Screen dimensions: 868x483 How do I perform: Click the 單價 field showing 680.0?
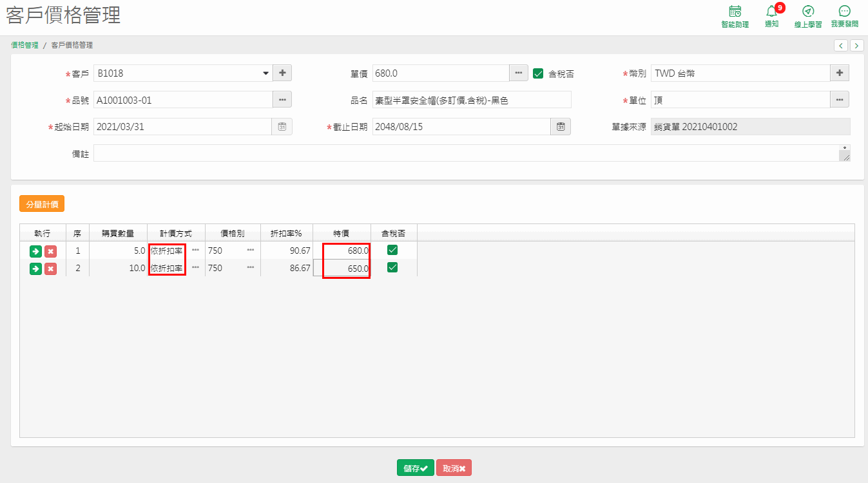click(x=441, y=73)
